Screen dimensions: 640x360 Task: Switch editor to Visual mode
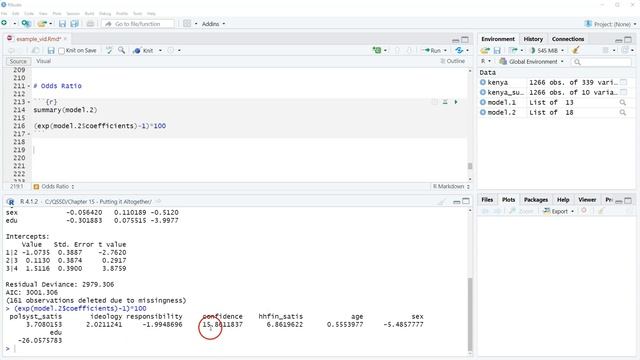[x=43, y=61]
